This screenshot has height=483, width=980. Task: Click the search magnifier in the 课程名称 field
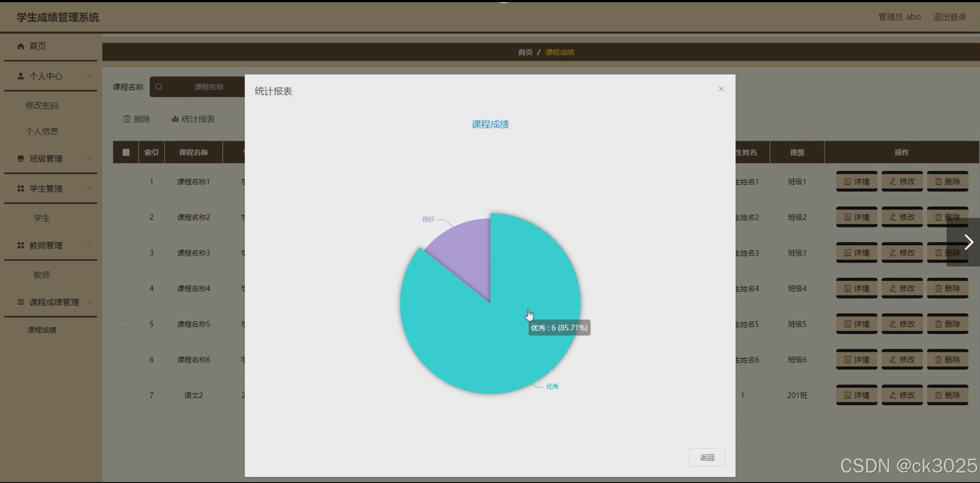(x=159, y=87)
